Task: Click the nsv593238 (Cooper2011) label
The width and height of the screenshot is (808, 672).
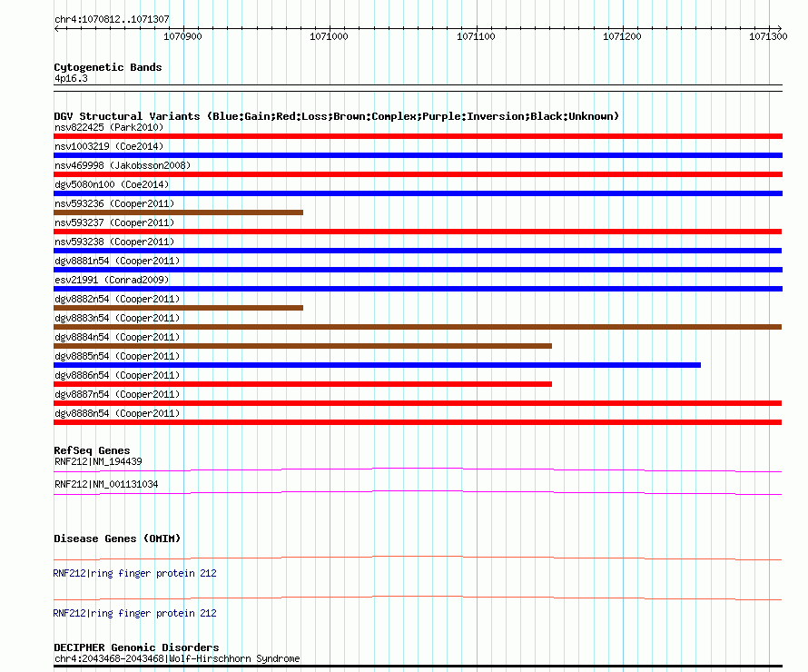Action: click(114, 242)
